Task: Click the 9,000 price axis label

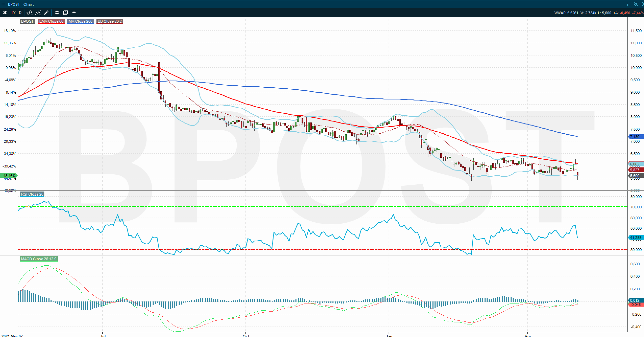Action: point(635,92)
